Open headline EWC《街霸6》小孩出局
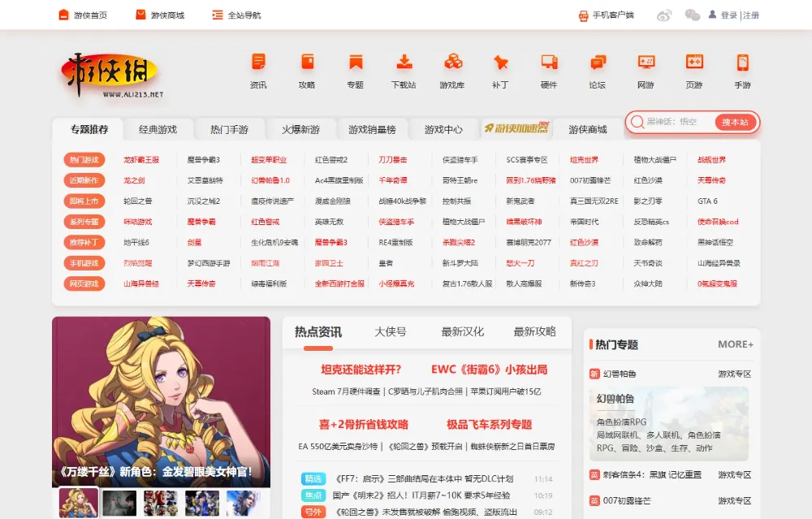This screenshot has height=519, width=812. 490,370
